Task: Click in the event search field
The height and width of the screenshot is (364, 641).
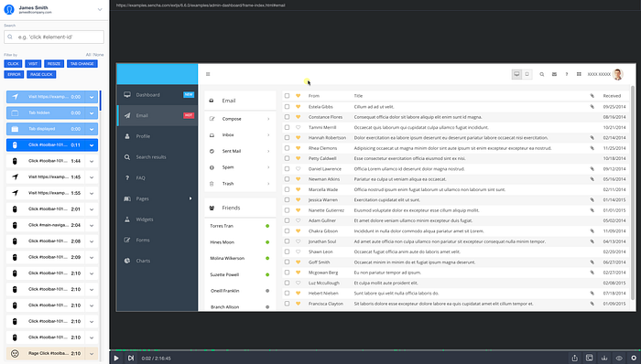Action: click(x=54, y=37)
